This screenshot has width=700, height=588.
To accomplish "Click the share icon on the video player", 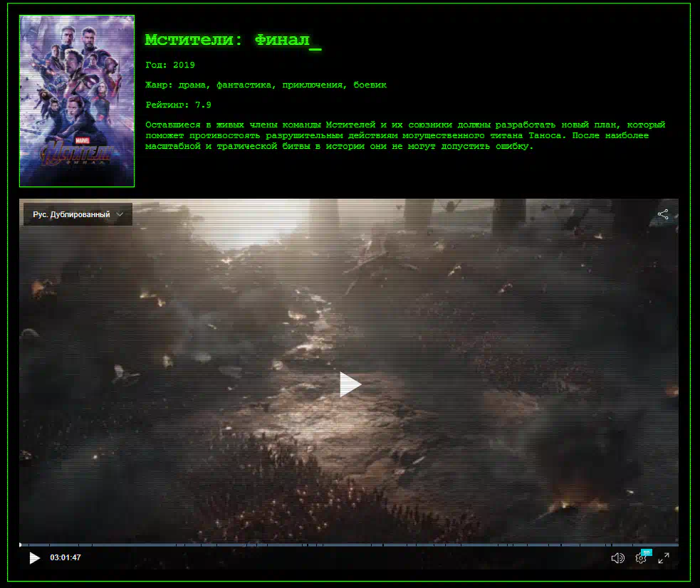I will (x=663, y=214).
